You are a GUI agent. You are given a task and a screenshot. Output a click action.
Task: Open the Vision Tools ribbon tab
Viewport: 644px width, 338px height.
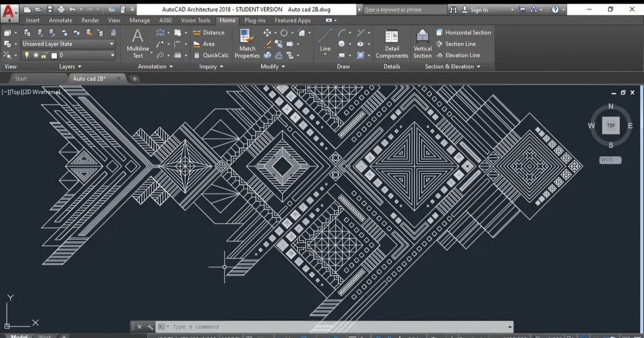(x=195, y=20)
